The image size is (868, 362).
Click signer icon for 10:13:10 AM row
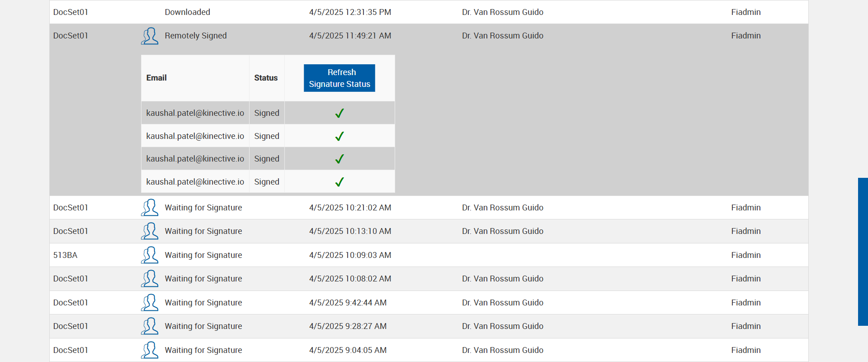150,231
